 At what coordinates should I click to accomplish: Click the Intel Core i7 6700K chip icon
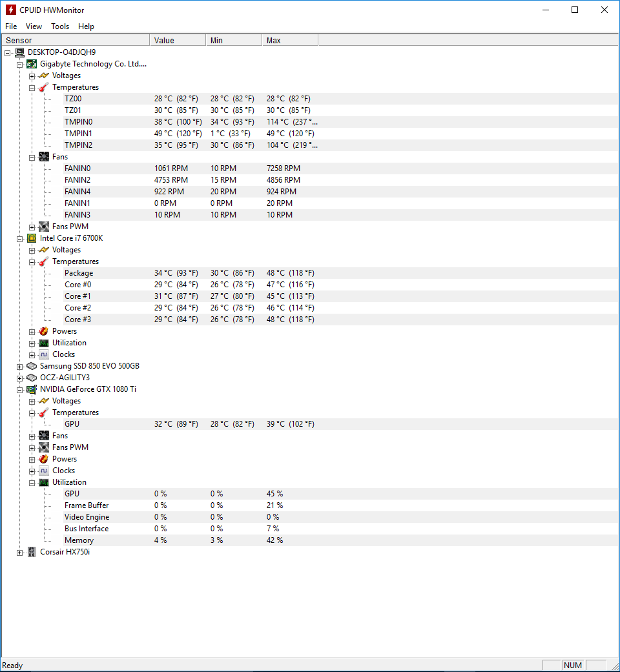32,238
